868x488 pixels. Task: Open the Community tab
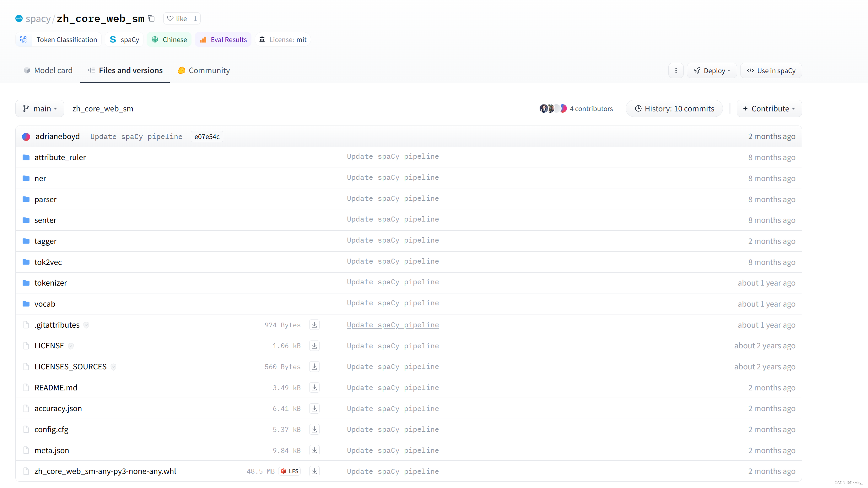coord(203,70)
